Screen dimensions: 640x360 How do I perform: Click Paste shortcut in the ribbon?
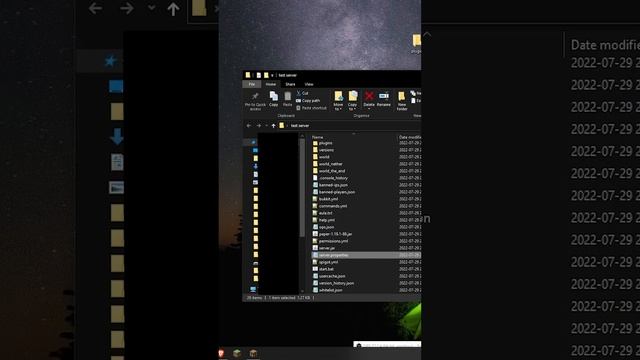click(x=311, y=108)
